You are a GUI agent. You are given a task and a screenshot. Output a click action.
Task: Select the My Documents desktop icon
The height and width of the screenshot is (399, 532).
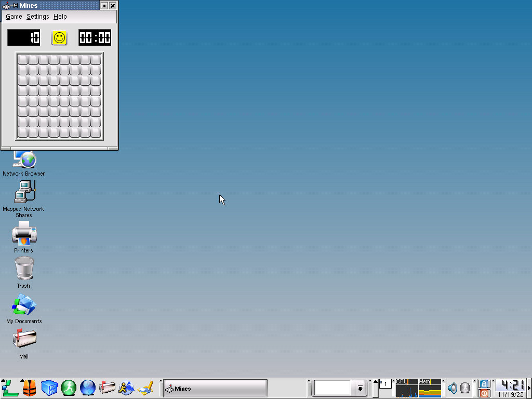24,305
